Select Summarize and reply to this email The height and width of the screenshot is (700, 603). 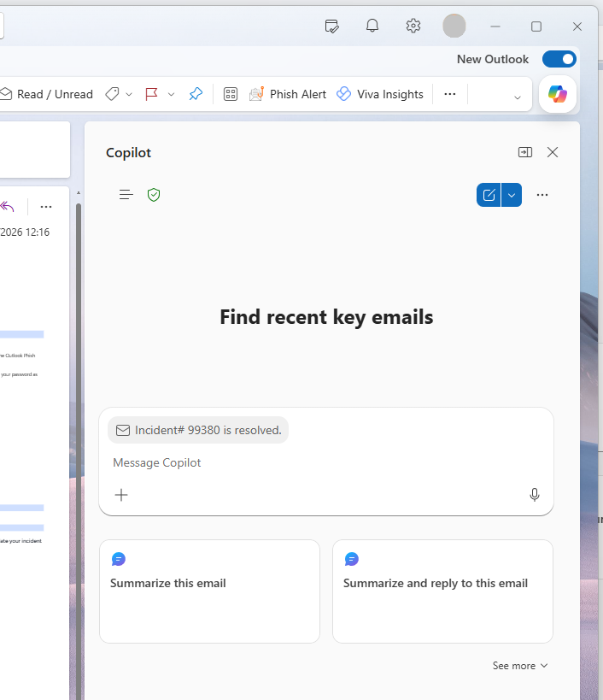click(x=443, y=591)
